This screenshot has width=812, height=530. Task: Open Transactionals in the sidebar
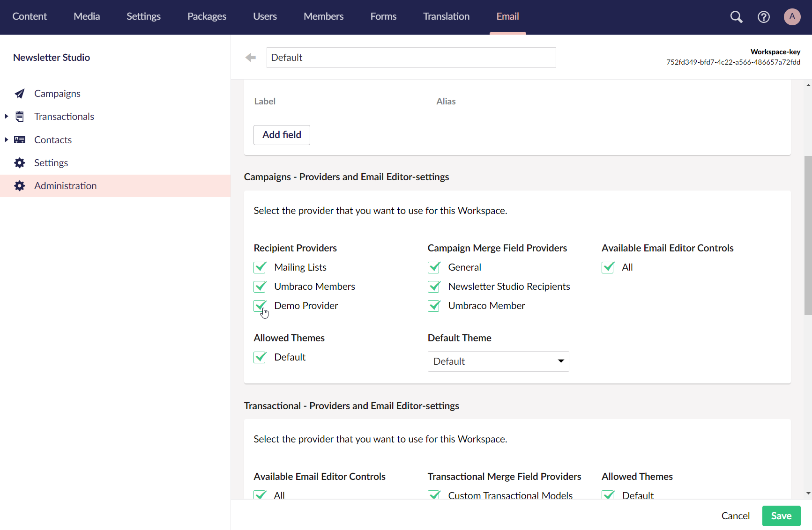64,117
